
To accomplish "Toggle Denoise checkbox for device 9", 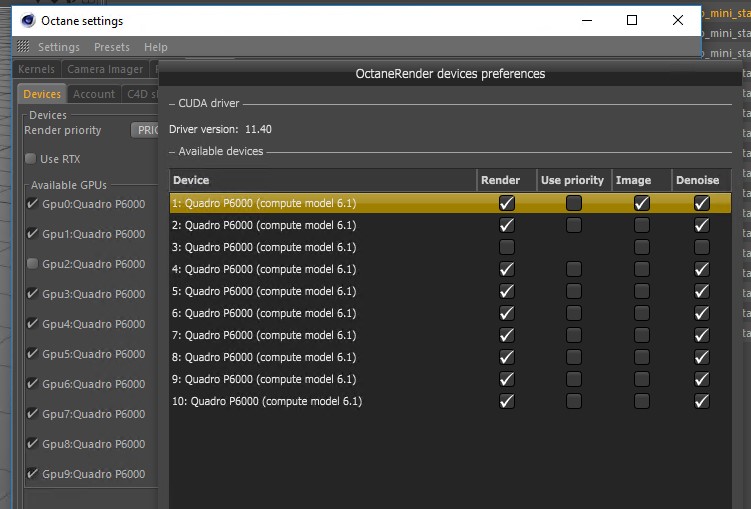I will point(702,379).
